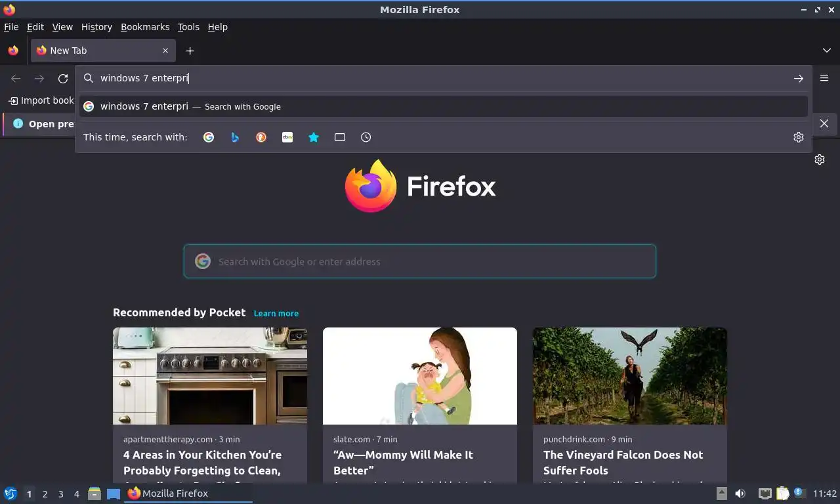
Task: Switch to workspace 3 in taskbar
Action: pyautogui.click(x=61, y=494)
